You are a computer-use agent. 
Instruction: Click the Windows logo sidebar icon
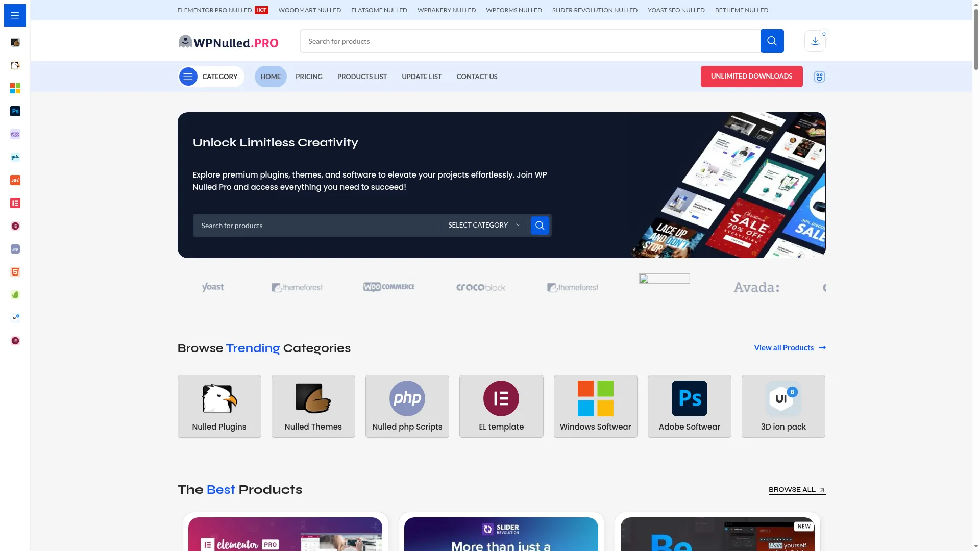tap(15, 88)
